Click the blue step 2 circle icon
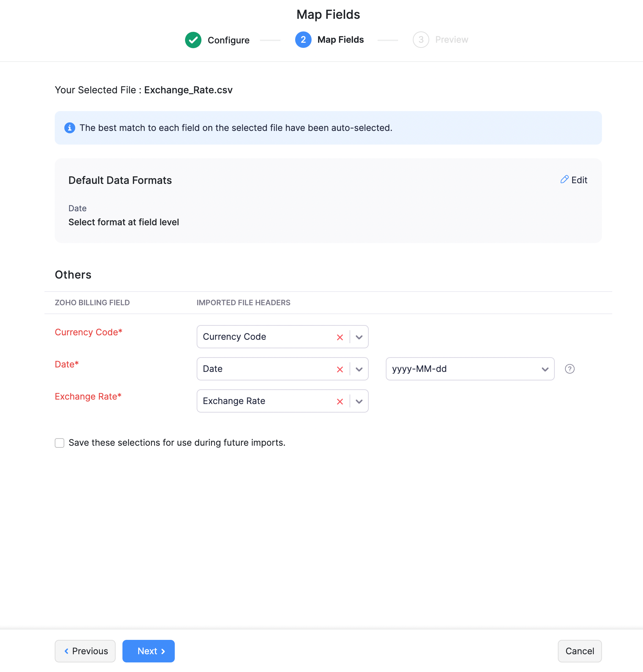This screenshot has height=672, width=643. click(303, 40)
